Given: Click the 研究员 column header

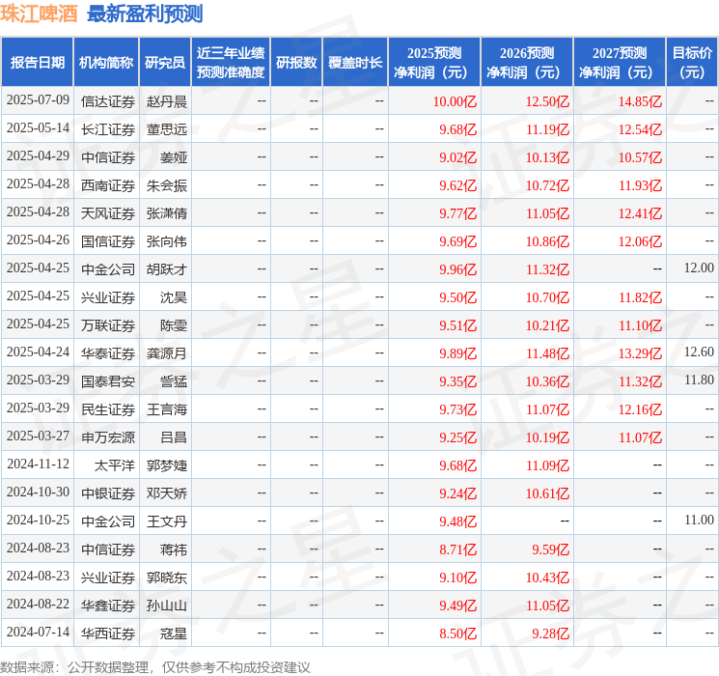Looking at the screenshot, I should [165, 62].
